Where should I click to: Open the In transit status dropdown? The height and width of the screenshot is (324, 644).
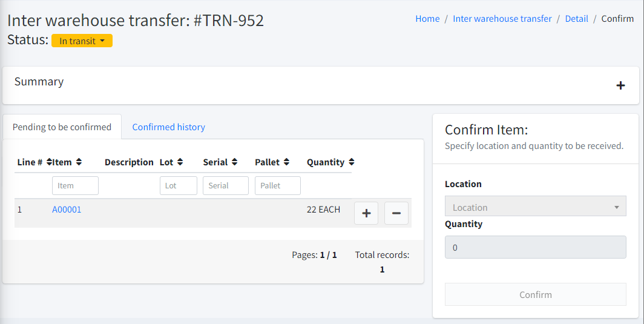(82, 41)
